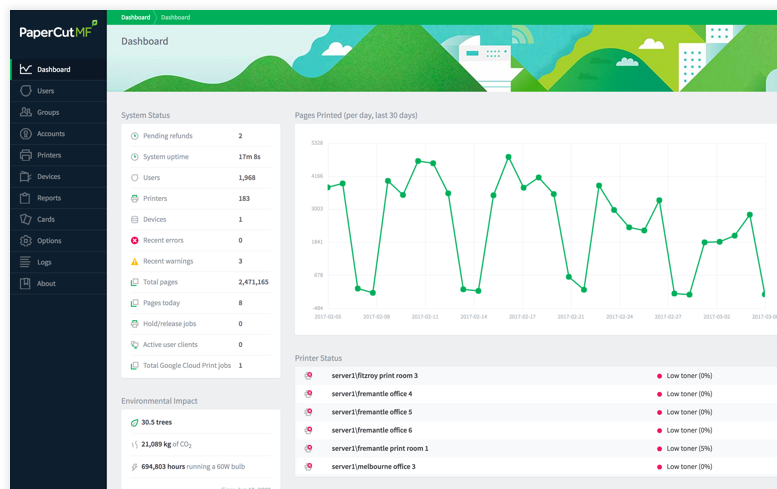Image resolution: width=777 pixels, height=489 pixels.
Task: Click the red Recent errors icon
Action: (134, 240)
